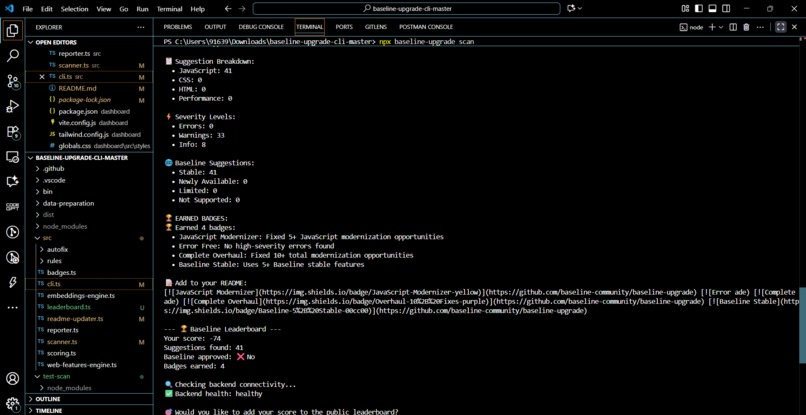The width and height of the screenshot is (806, 415).
Task: Open the launch profile dropdown beside plus
Action: pos(721,27)
